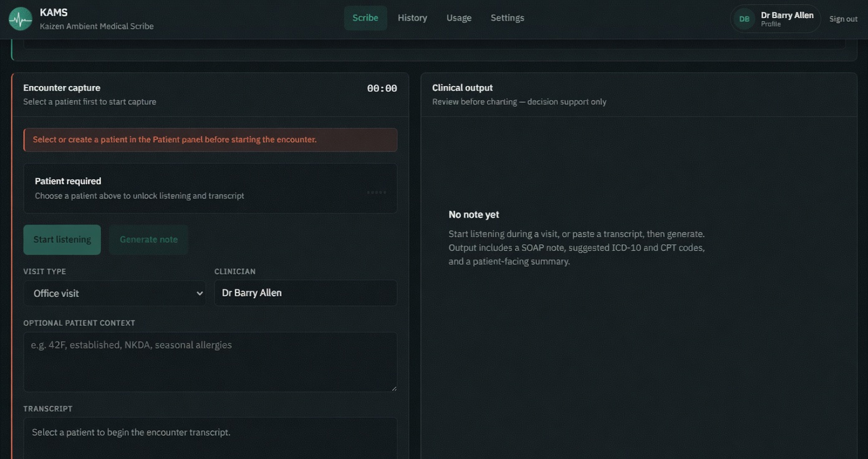Screen dimensions: 868x459
Task: Open the Settings tab
Action: click(x=508, y=18)
